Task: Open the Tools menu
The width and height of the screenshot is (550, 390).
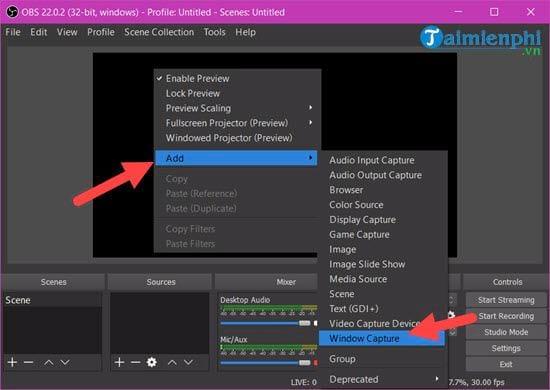Action: tap(214, 32)
